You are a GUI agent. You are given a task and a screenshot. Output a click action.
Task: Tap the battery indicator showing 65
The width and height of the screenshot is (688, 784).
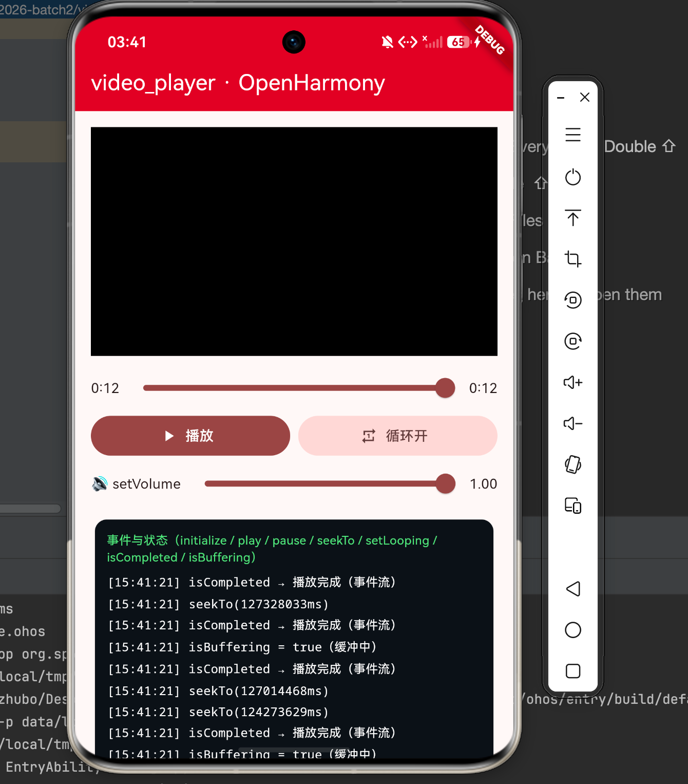(459, 42)
